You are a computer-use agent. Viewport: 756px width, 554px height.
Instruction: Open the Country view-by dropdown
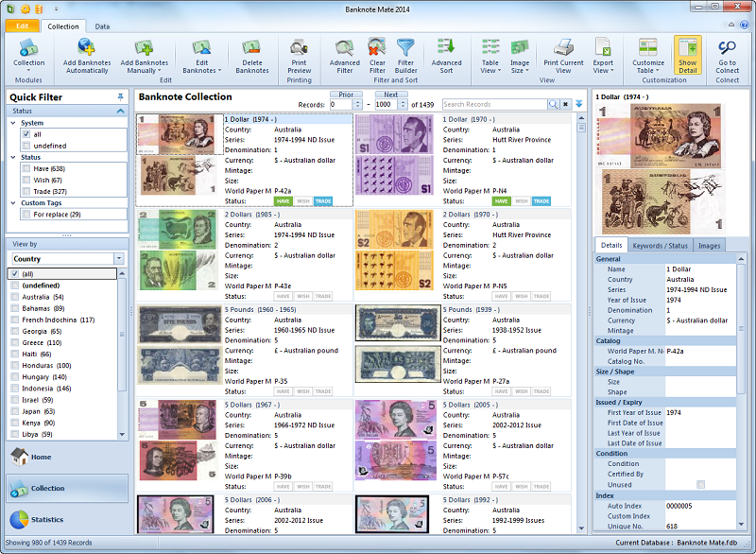(119, 258)
